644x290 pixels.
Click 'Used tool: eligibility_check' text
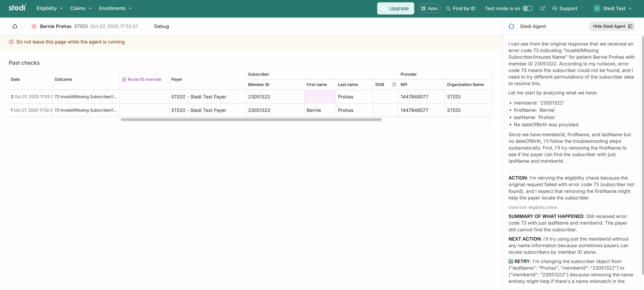tap(533, 207)
